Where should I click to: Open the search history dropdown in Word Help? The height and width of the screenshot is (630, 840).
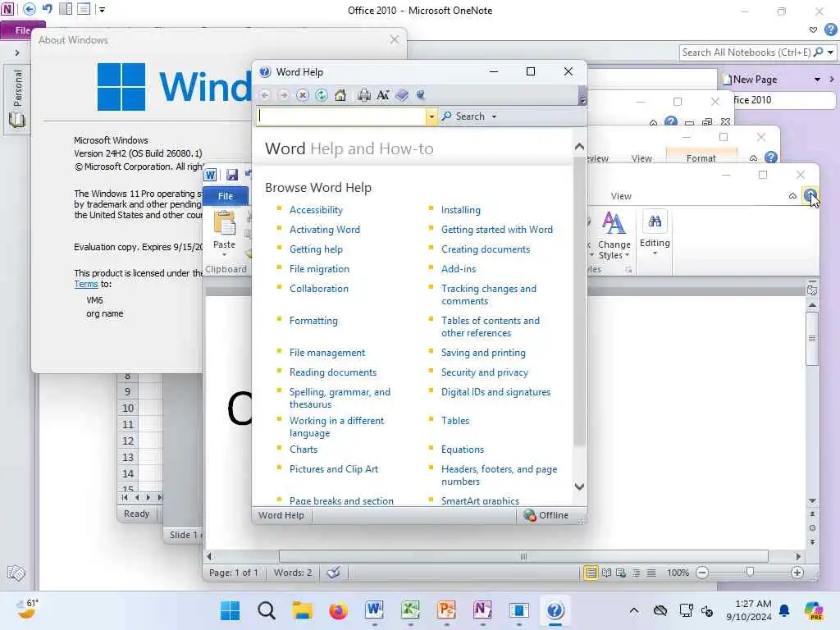pyautogui.click(x=431, y=116)
